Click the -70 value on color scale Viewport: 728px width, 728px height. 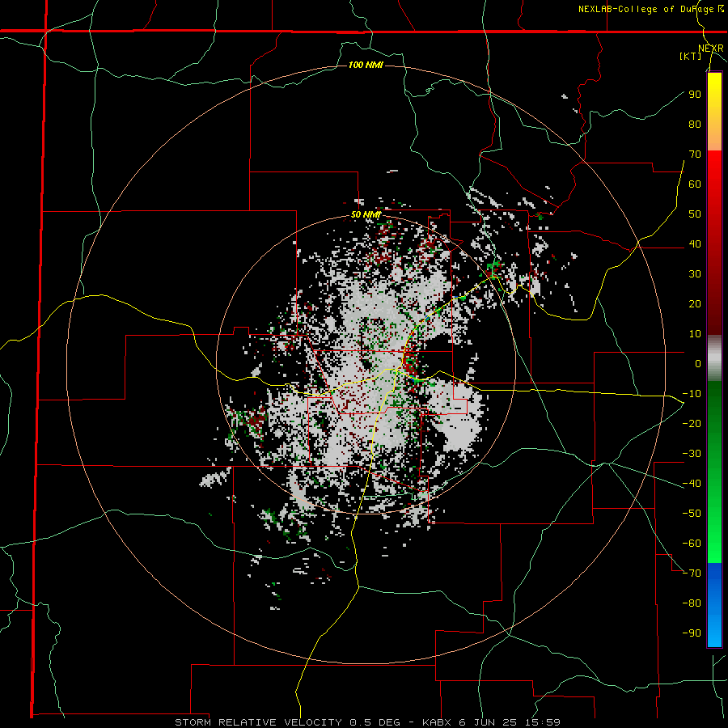[692, 574]
